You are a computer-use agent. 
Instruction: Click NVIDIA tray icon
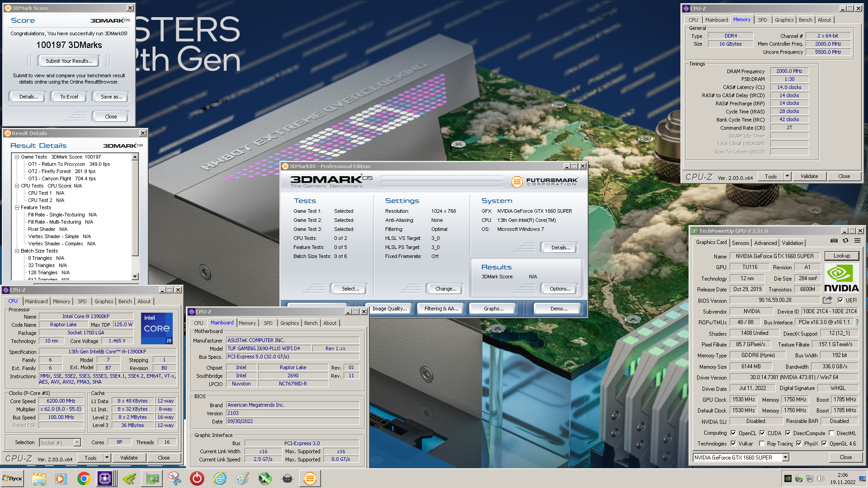tap(788, 479)
